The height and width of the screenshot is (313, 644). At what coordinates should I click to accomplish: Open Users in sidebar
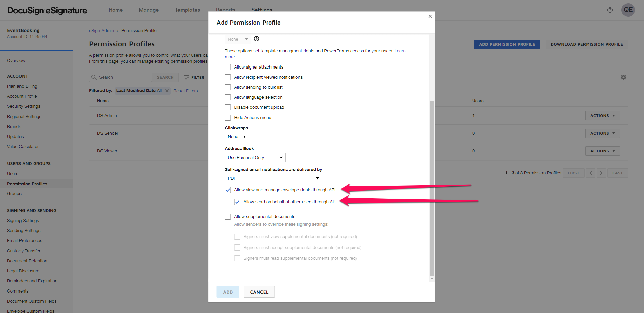13,174
